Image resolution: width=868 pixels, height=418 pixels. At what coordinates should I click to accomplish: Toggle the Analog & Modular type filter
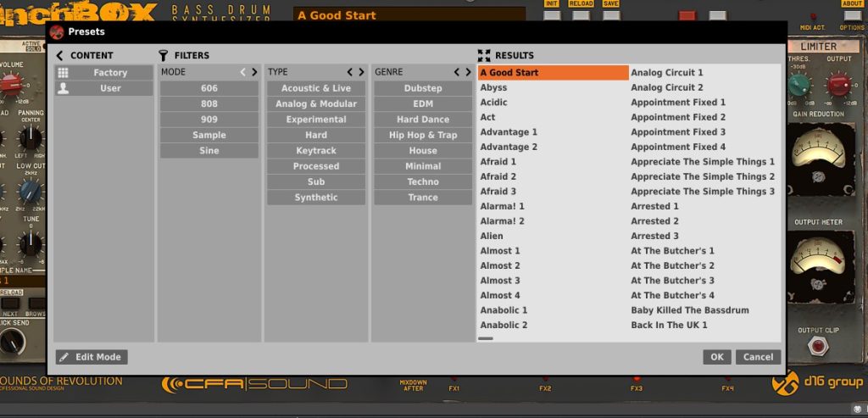click(316, 104)
